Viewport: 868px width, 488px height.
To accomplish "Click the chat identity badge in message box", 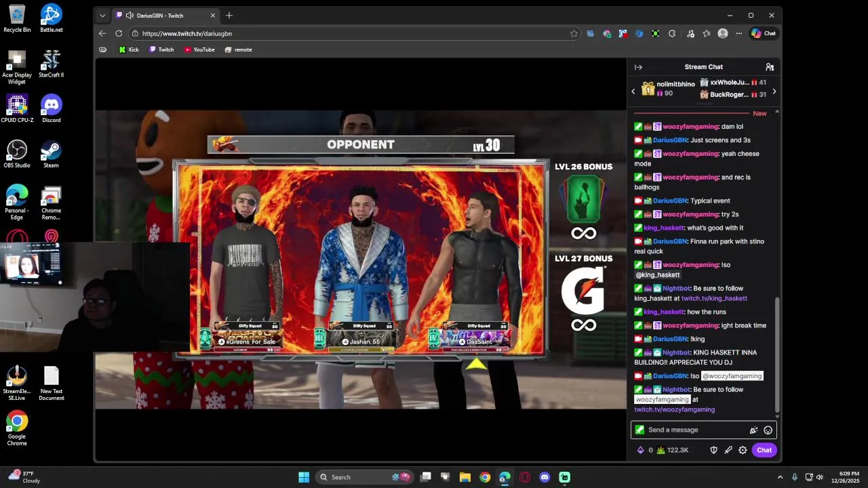I will tap(639, 430).
